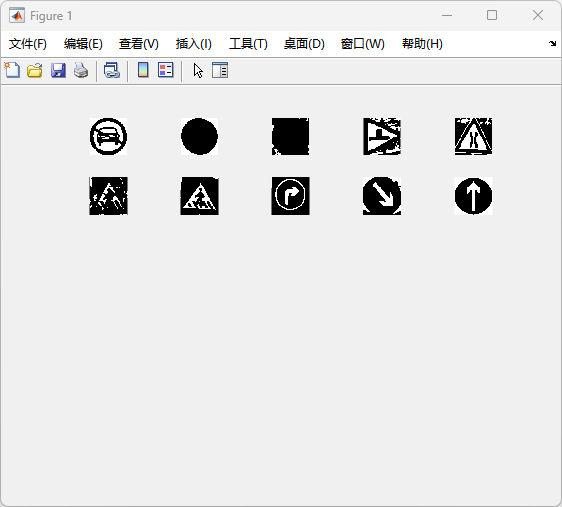562x507 pixels.
Task: Select the diagonal down-right arrow sign image
Action: tap(382, 196)
